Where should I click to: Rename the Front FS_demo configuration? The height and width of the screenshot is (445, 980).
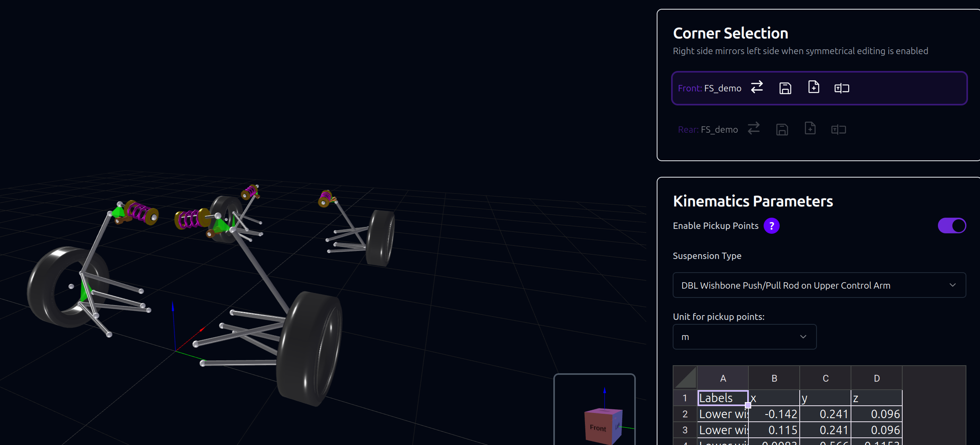[841, 88]
